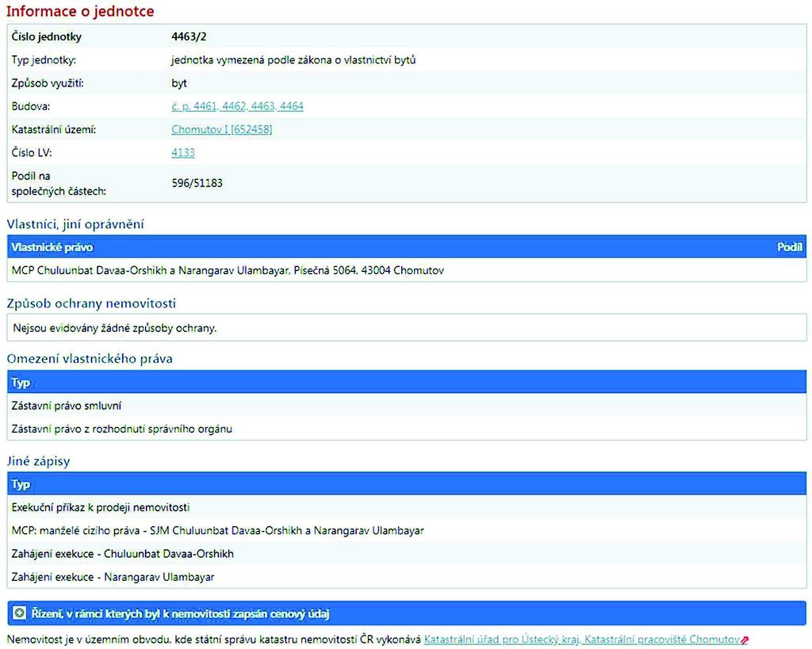Click the 'Budova:' label
812x649 pixels.
[x=31, y=106]
